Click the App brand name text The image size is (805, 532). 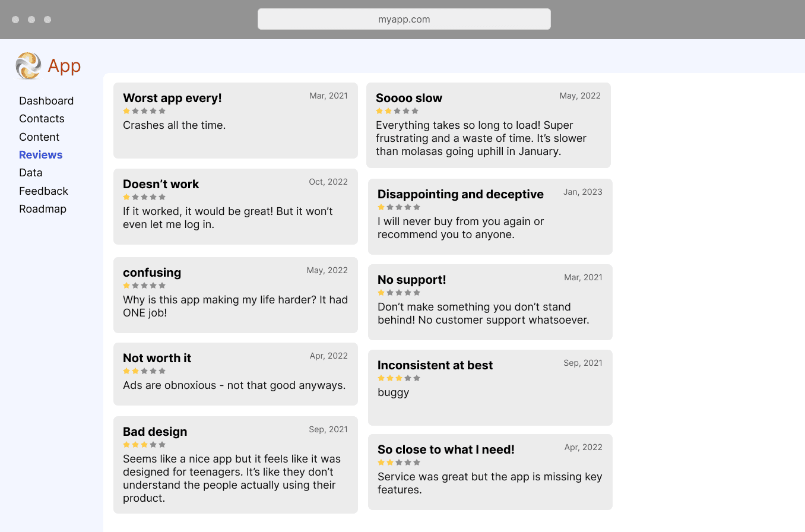click(64, 65)
